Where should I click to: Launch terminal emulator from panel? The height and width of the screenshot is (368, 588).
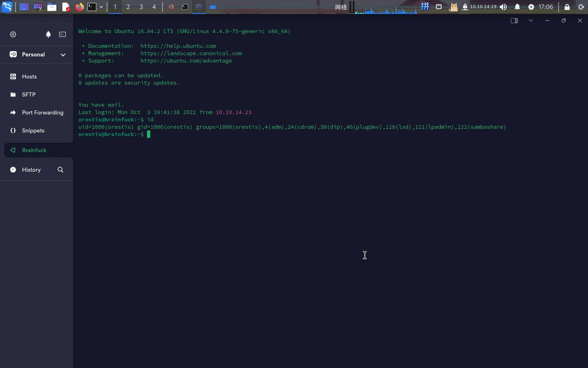(92, 7)
